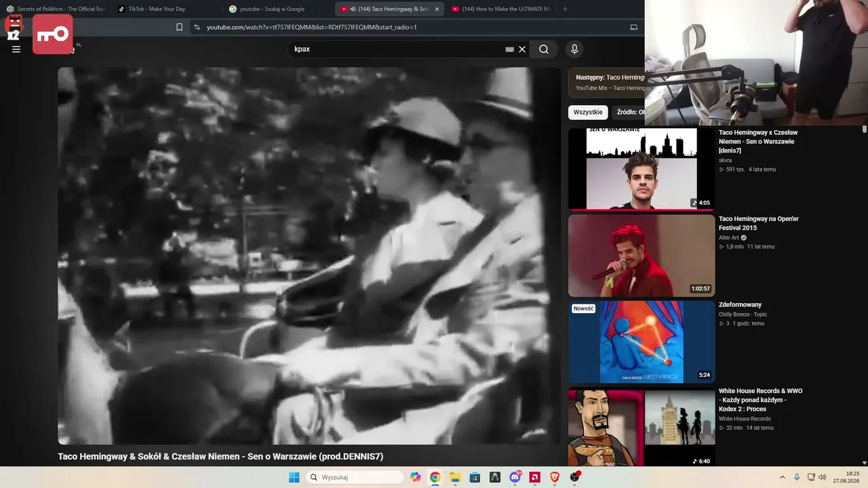Open a new browser tab with plus
868x488 pixels.
565,9
